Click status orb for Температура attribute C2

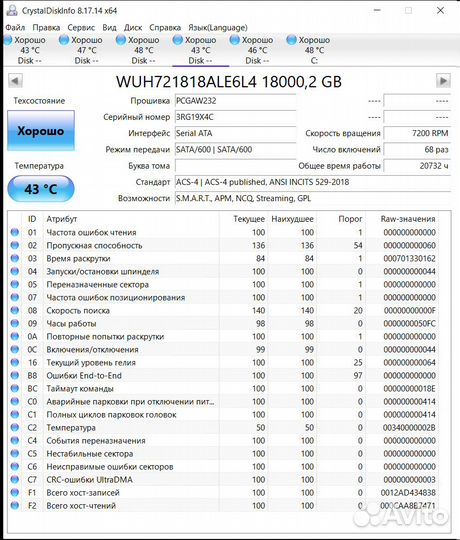pyautogui.click(x=15, y=427)
